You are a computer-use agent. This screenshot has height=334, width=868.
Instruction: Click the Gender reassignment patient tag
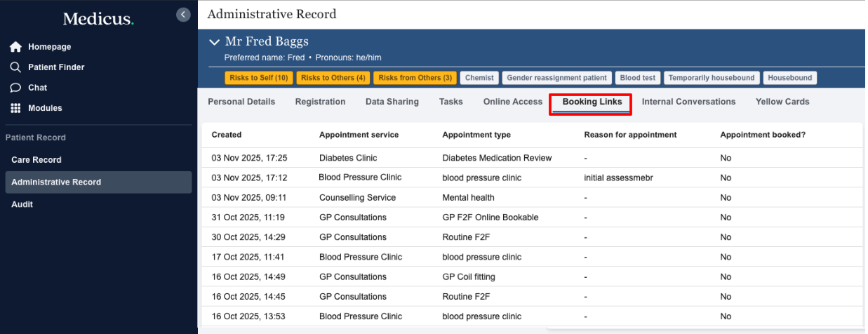pos(556,78)
